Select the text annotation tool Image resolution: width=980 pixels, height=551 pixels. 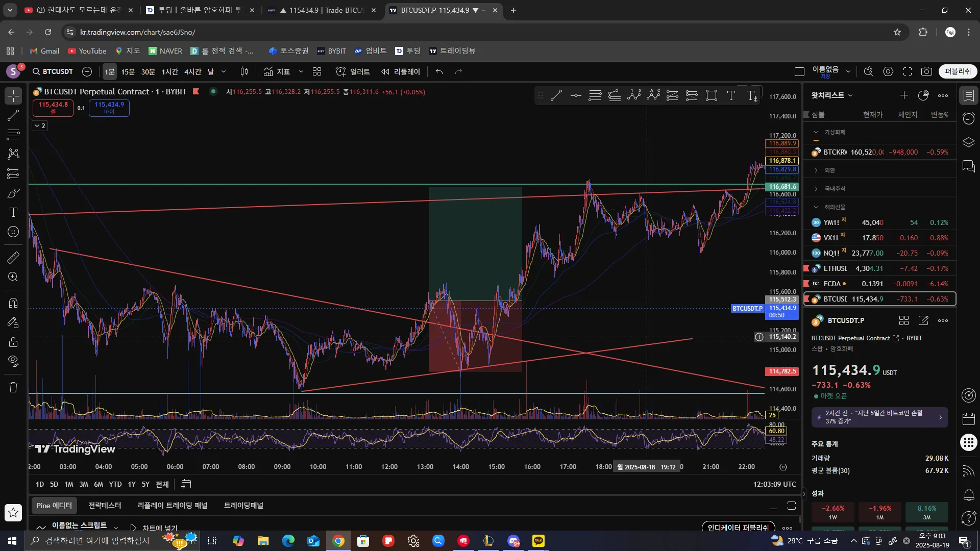pos(13,212)
